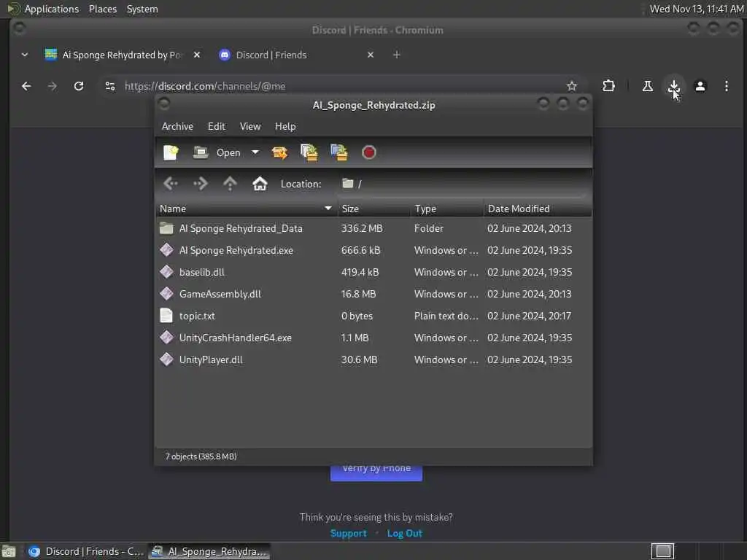The height and width of the screenshot is (560, 747).
Task: Sort files by the Type column
Action: [x=446, y=209]
